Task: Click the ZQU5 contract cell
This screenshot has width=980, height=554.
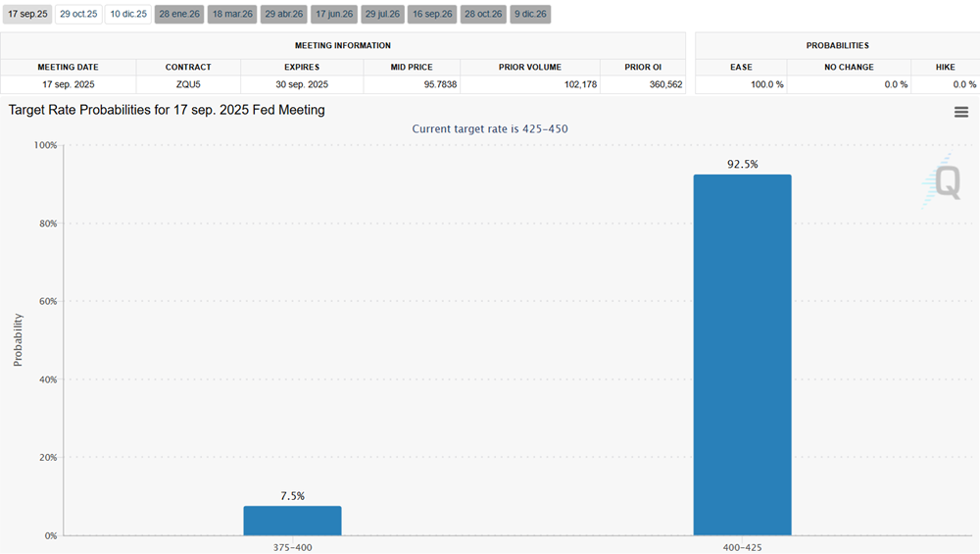Action: point(188,85)
